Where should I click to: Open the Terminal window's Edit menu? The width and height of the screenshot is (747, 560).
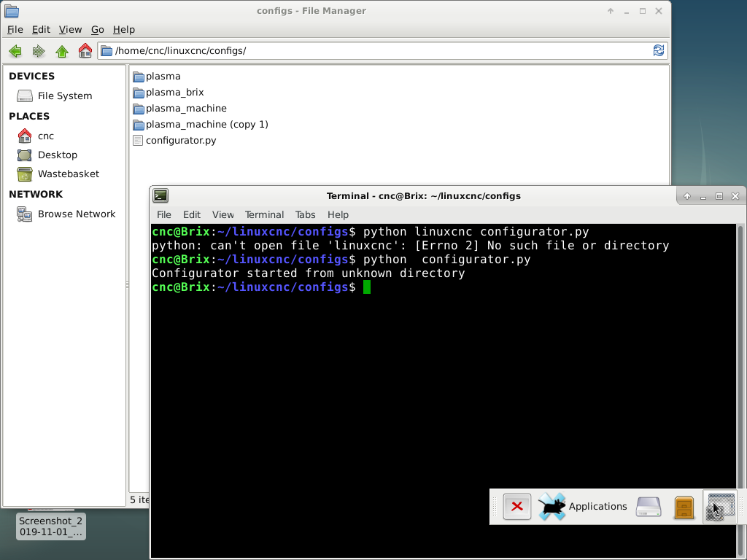192,215
